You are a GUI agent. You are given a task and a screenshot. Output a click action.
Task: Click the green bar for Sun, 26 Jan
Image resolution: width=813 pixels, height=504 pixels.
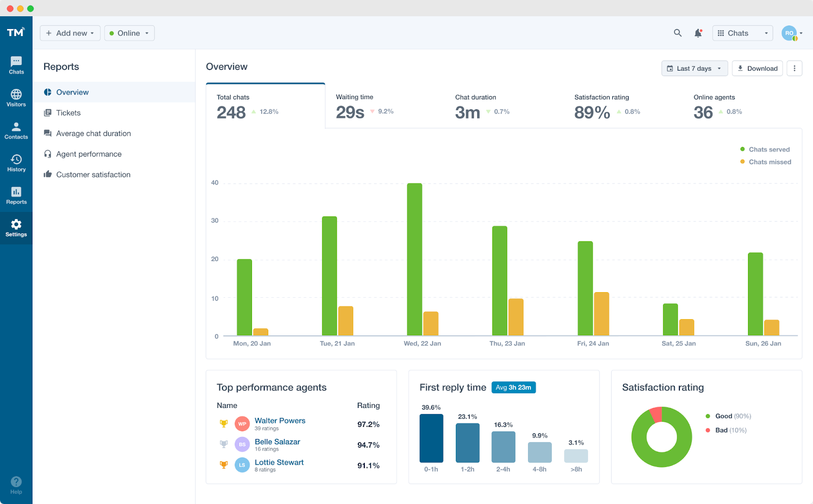(x=756, y=294)
